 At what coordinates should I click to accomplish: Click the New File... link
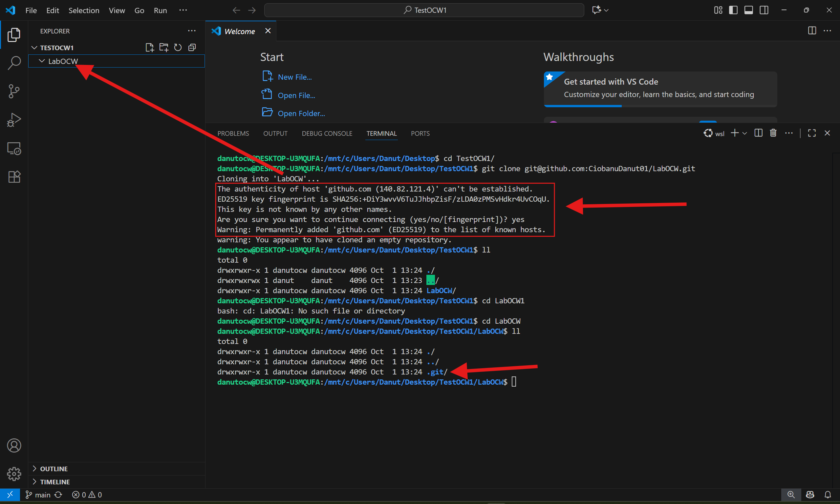pos(294,77)
